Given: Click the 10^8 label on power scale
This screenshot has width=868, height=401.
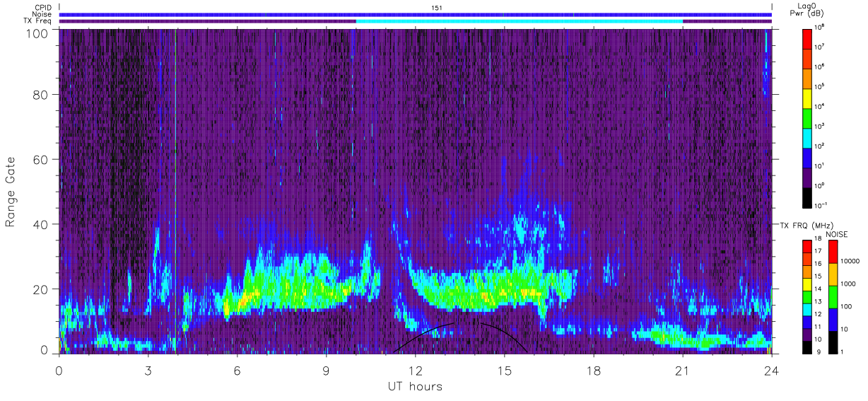Looking at the screenshot, I should (820, 27).
